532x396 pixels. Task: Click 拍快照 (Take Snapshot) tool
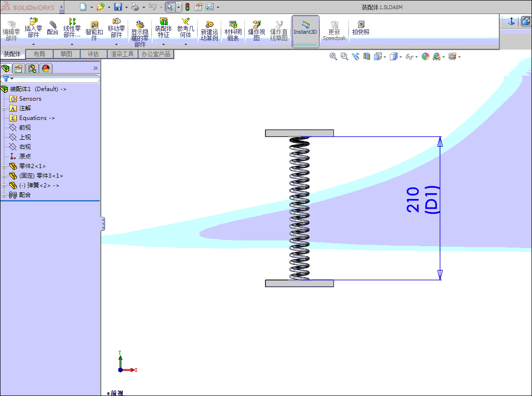tap(360, 28)
